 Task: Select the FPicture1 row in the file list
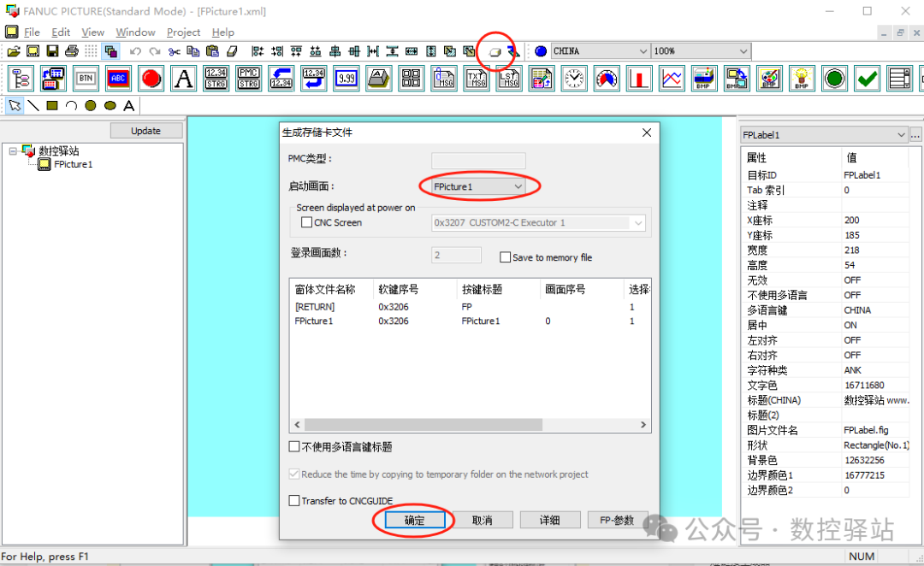pyautogui.click(x=470, y=321)
